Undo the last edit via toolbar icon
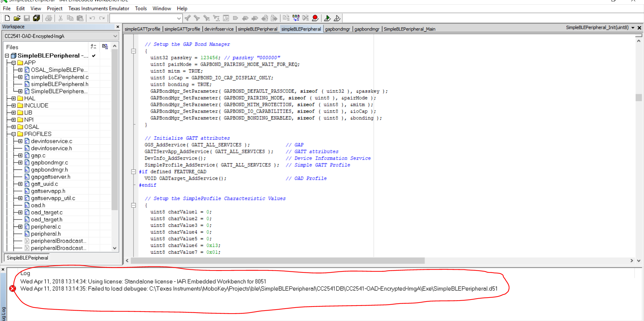 tap(92, 18)
